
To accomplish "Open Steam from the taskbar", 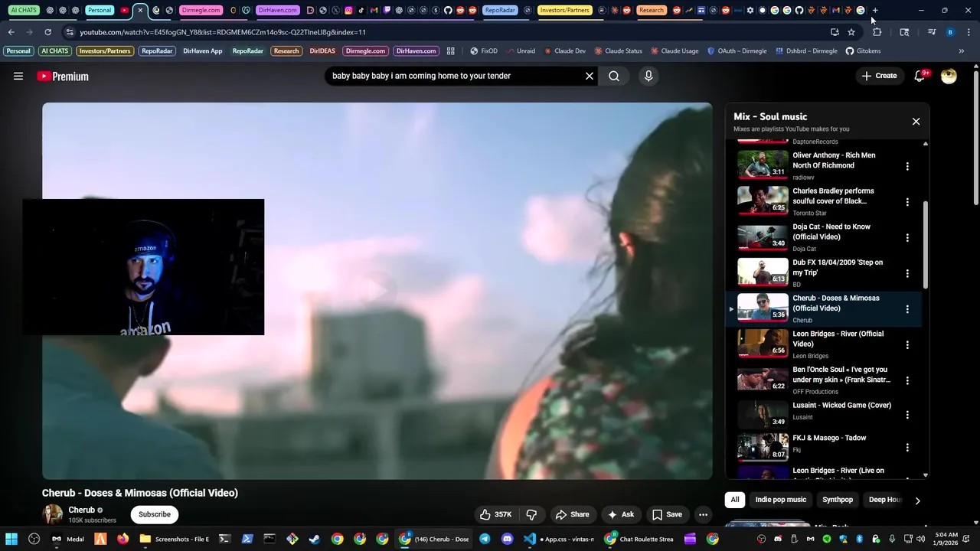I will coord(315,539).
